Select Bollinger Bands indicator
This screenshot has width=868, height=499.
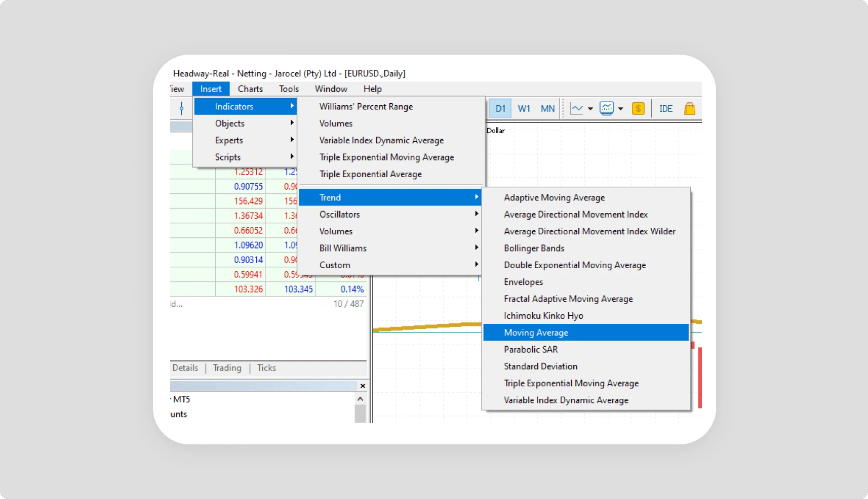586,248
